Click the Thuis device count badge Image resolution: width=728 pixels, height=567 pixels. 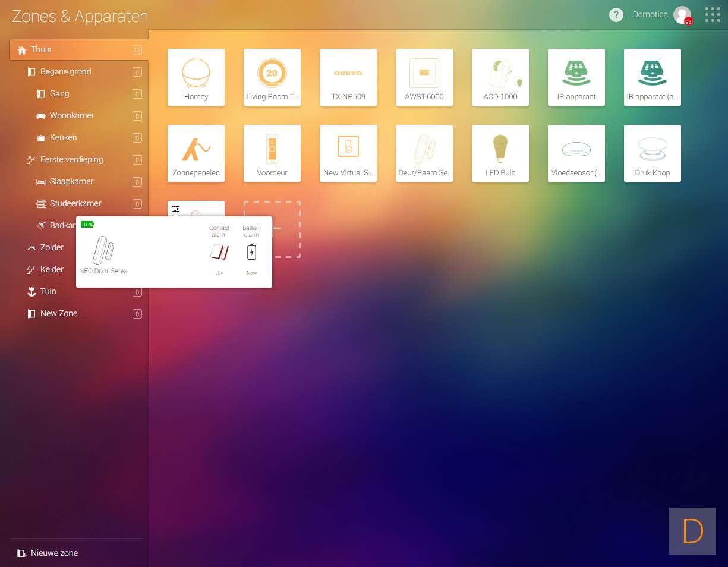137,51
